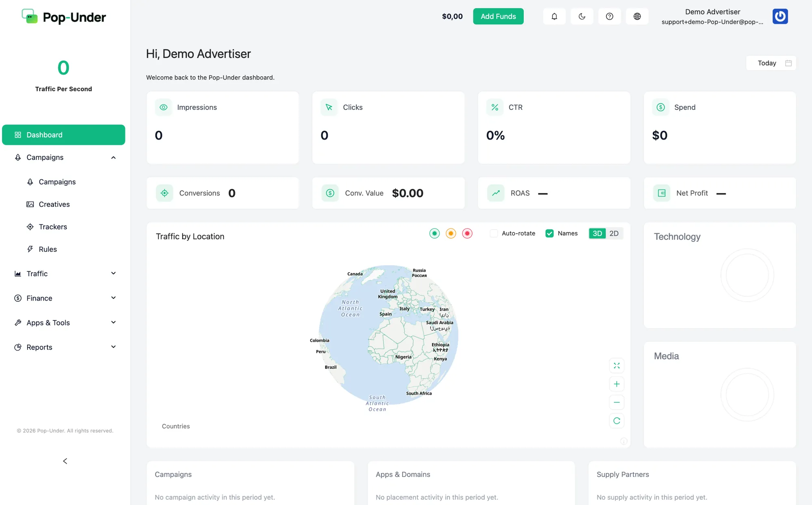Click the ROAS trend arrow icon

pyautogui.click(x=496, y=193)
